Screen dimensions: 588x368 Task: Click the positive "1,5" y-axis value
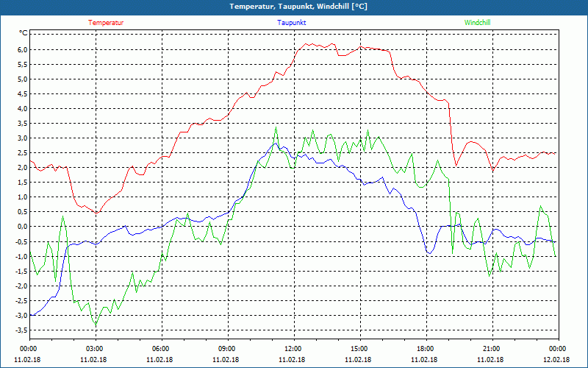pos(22,183)
